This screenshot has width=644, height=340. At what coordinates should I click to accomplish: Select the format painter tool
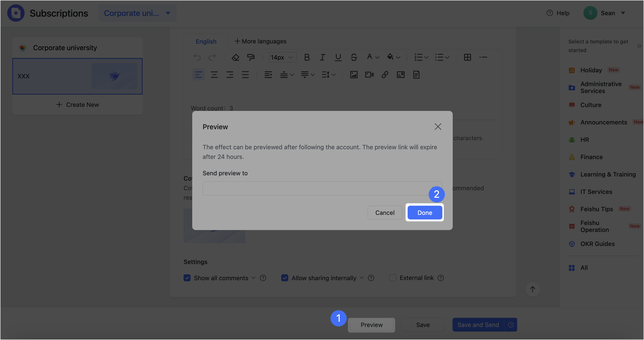tap(251, 57)
